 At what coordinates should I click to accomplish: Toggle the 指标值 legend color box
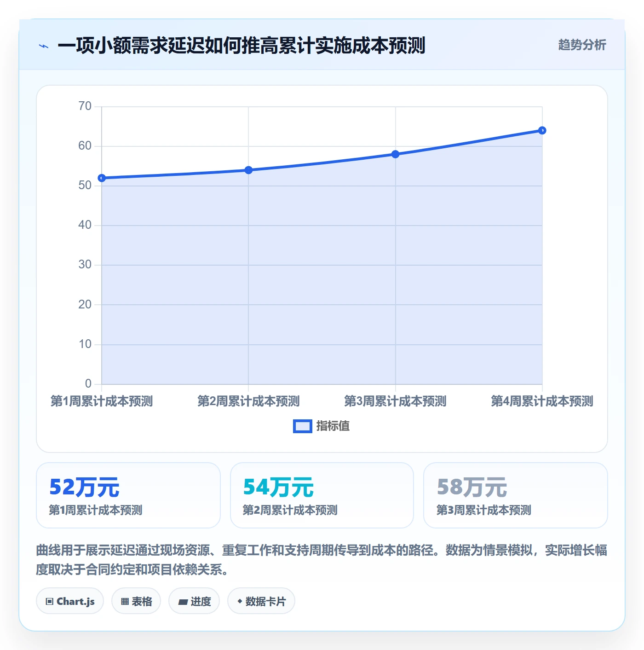coord(302,426)
